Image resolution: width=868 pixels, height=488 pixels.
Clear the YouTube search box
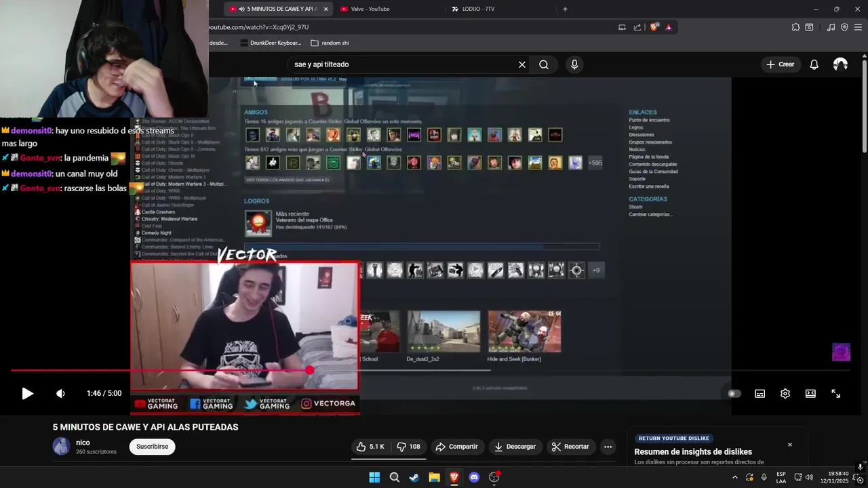pyautogui.click(x=522, y=64)
